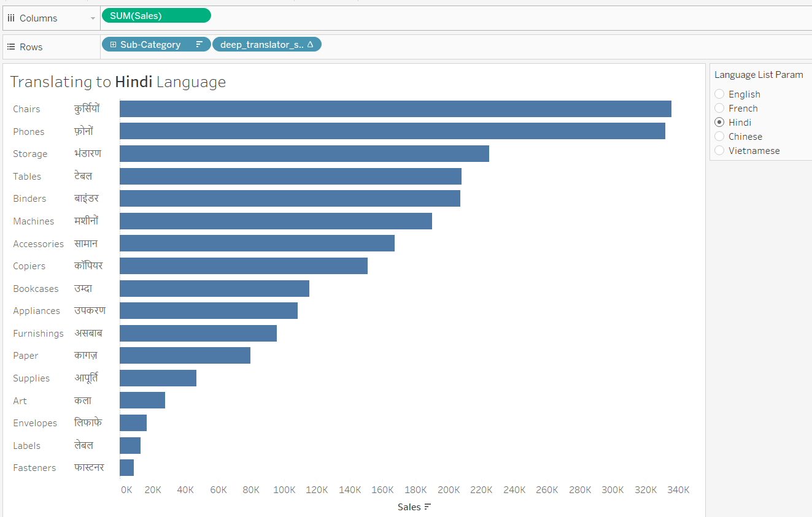Click the '340K' axis tick label

(x=679, y=490)
